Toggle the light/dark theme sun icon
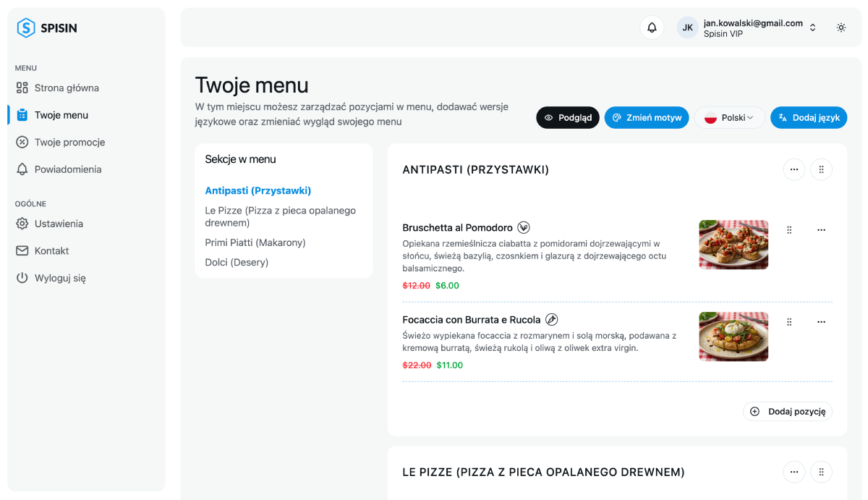 841,27
